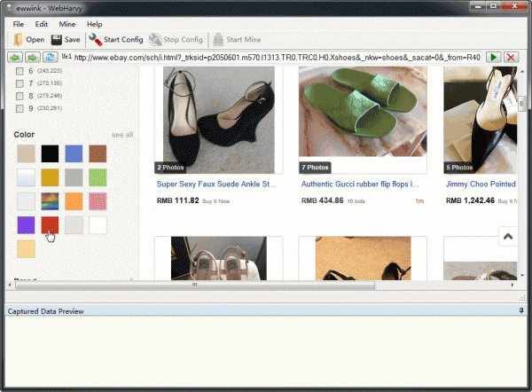Viewport: 532px width, 392px height.
Task: Save the configuration with the Save button
Action: (x=66, y=40)
